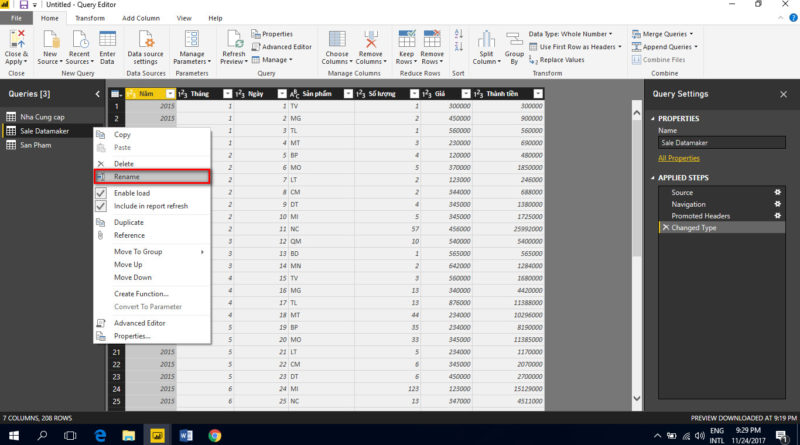The image size is (800, 445).
Task: Open Microsoft Edge from the taskbar
Action: pyautogui.click(x=100, y=435)
